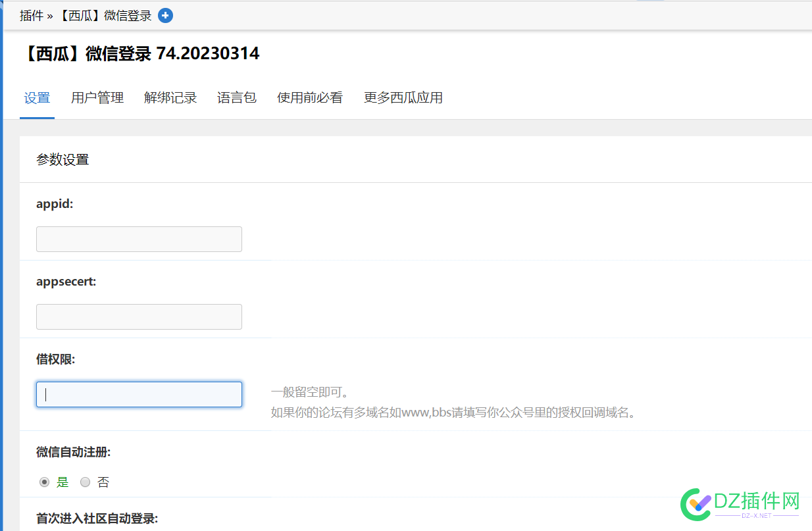Switch to the 用户管理 tab
812x531 pixels.
coord(97,98)
